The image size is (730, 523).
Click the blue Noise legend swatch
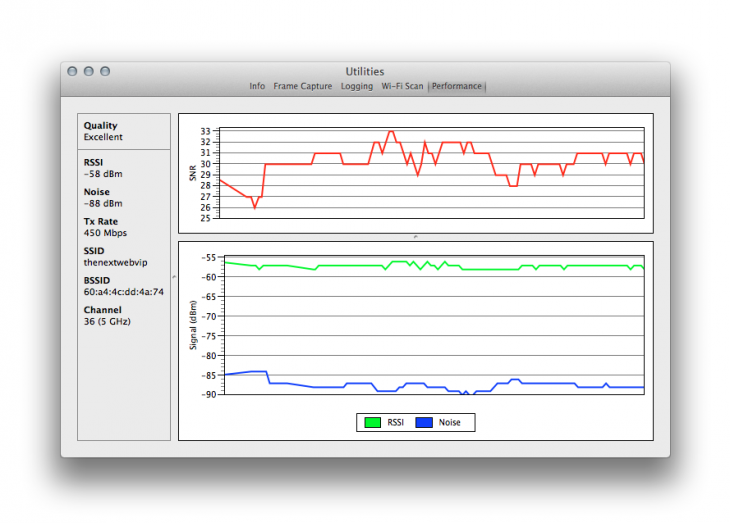coord(424,423)
